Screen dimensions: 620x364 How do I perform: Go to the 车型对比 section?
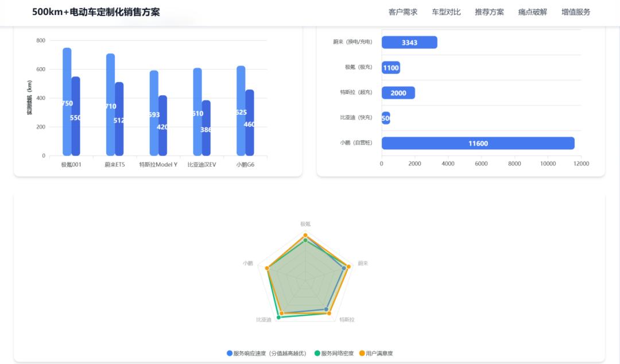[x=446, y=12]
